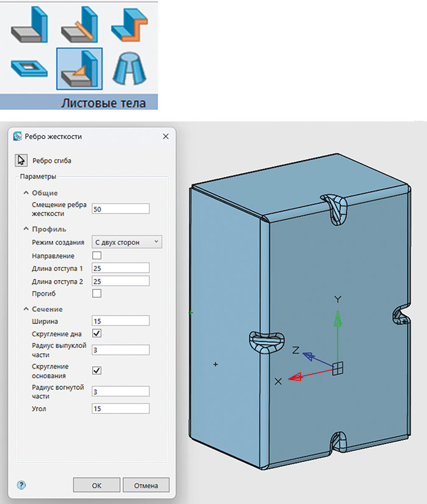427x504 pixels.
Task: Uncheck the Скругление дна option
Action: click(x=96, y=333)
